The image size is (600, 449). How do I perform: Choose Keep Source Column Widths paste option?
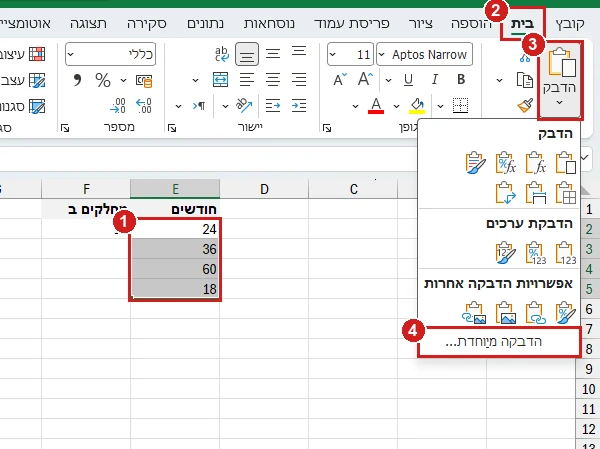click(536, 193)
